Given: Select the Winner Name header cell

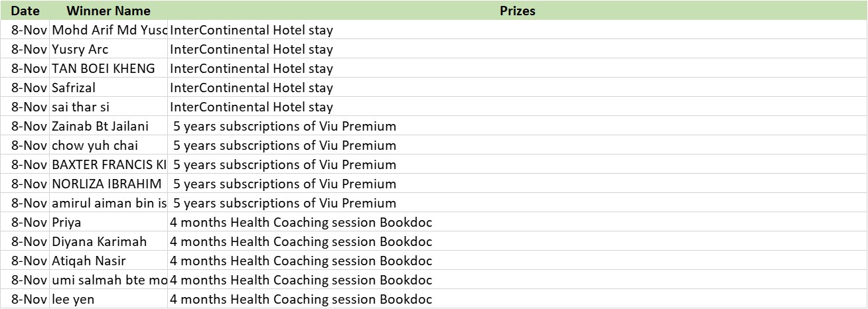Looking at the screenshot, I should tap(108, 11).
